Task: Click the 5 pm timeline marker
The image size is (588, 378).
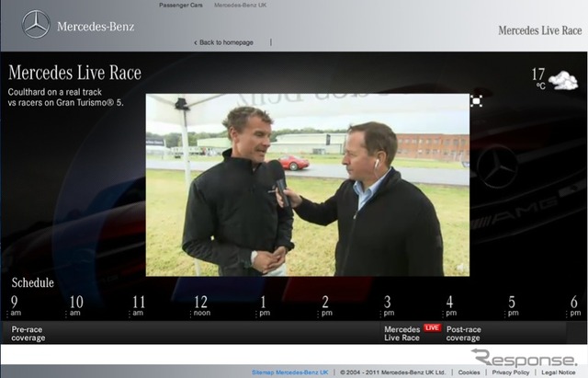Action: point(513,306)
